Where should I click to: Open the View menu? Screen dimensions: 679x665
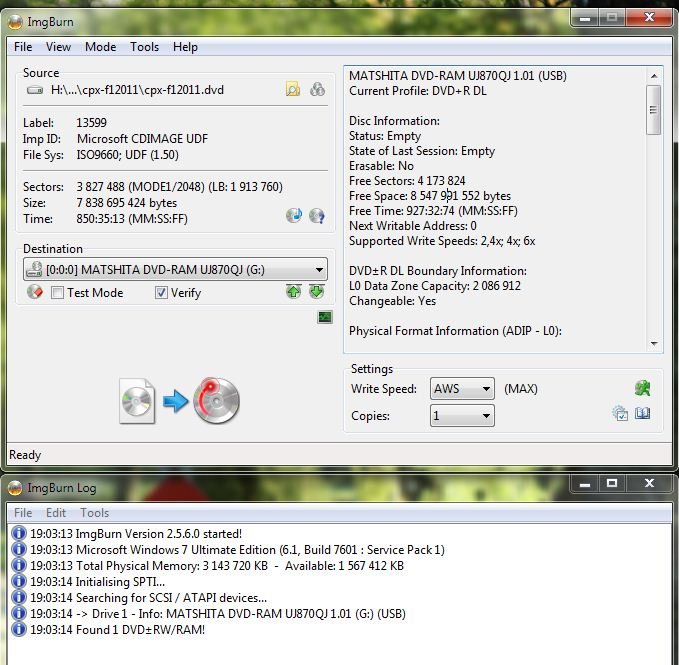click(x=58, y=47)
